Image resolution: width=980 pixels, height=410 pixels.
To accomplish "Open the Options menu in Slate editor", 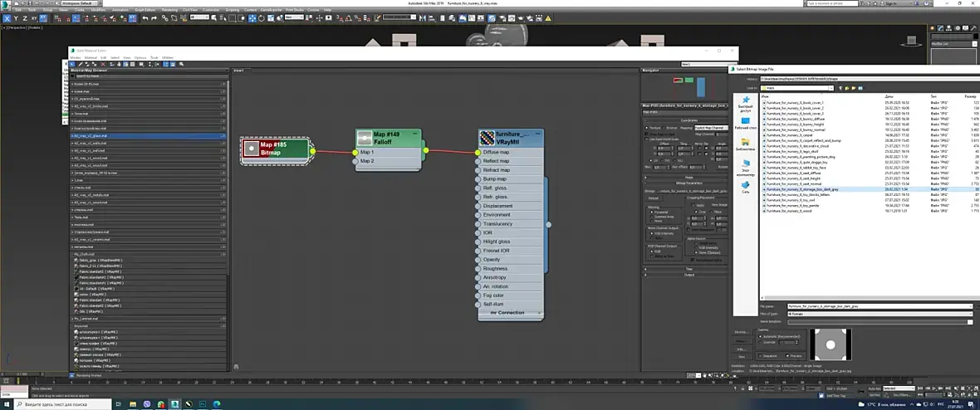I will click(x=140, y=57).
